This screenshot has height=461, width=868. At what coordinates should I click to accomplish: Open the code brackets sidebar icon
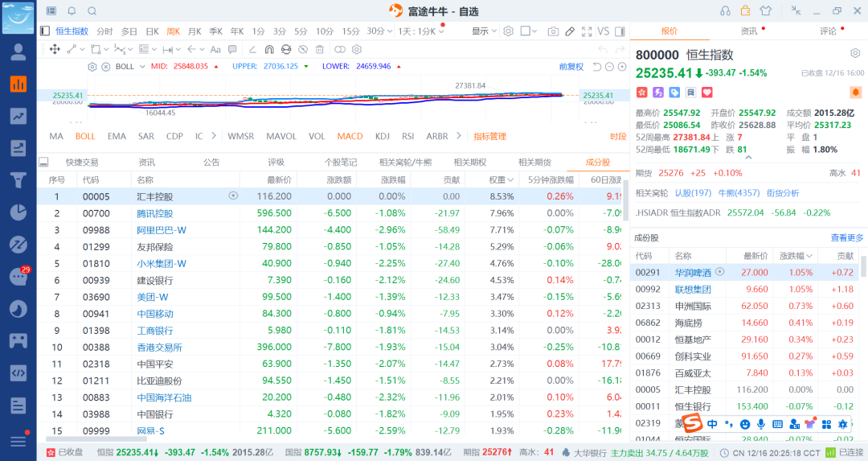coord(18,373)
